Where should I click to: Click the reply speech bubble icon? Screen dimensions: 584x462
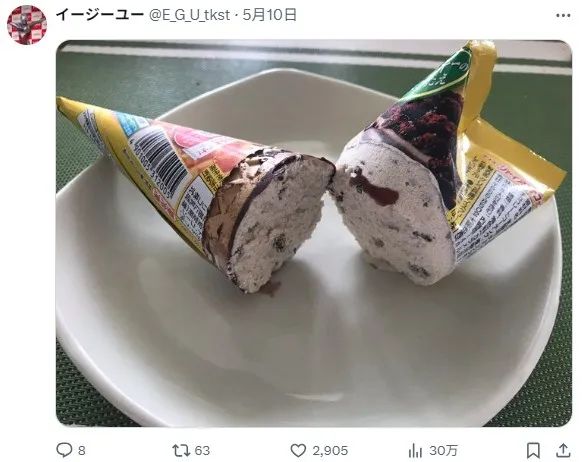(x=64, y=450)
